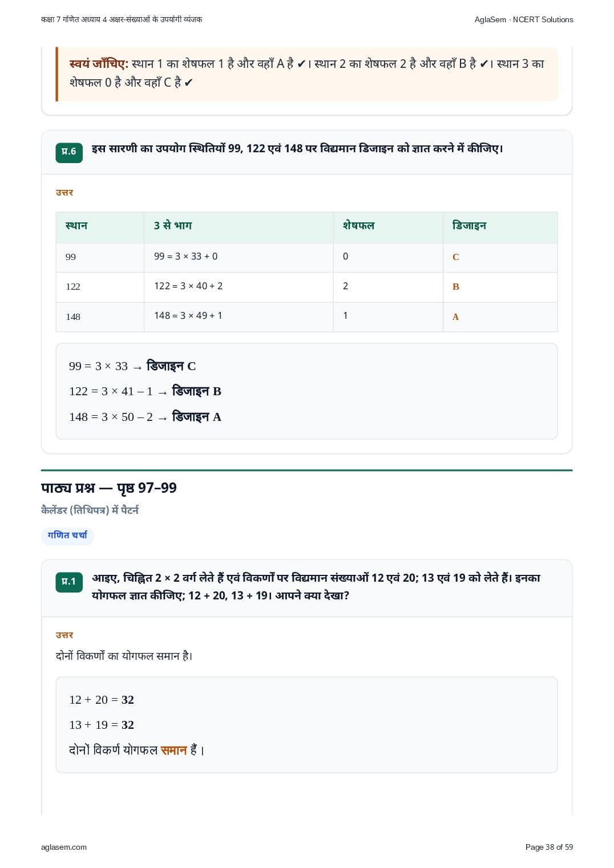The width and height of the screenshot is (614, 868).
Task: Click the equation 12 + 20 = 32
Action: (x=102, y=700)
